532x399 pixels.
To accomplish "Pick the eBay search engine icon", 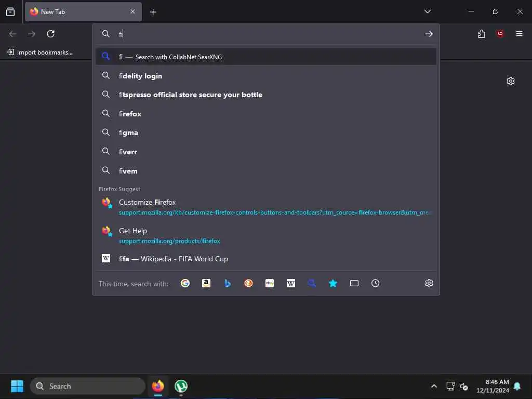I will tap(270, 283).
